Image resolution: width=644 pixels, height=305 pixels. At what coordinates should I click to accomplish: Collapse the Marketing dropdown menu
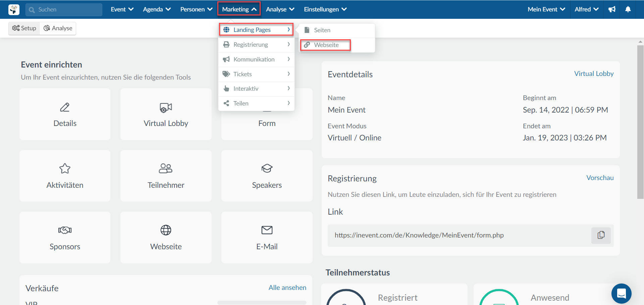[x=239, y=9]
